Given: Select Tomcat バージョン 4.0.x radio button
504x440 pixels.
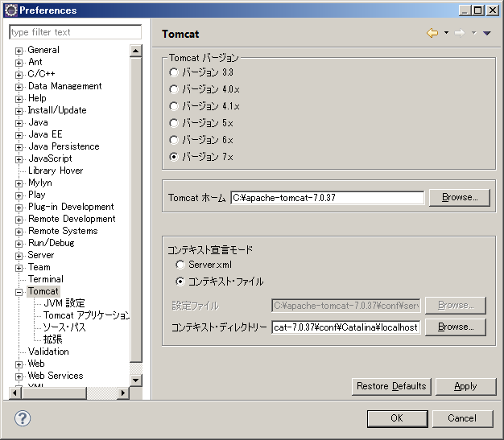Looking at the screenshot, I should coord(174,89).
